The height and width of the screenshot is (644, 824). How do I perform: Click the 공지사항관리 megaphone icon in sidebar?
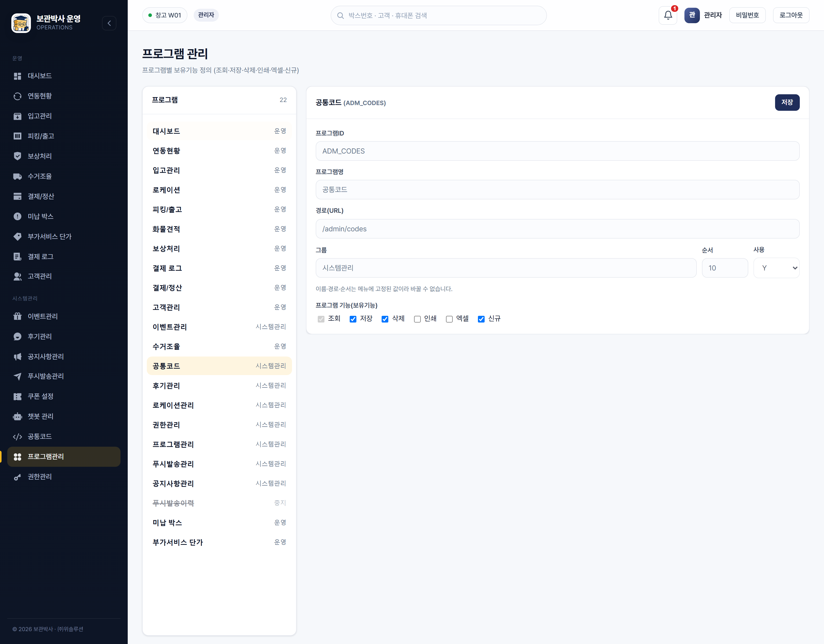[x=17, y=356]
